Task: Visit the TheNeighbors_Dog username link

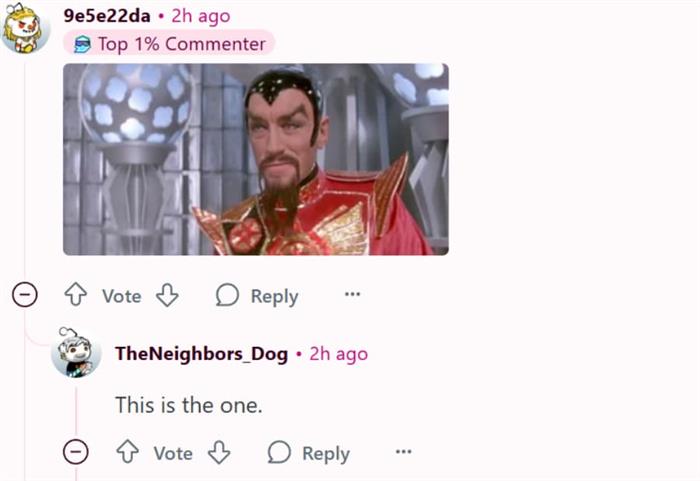Action: [201, 354]
